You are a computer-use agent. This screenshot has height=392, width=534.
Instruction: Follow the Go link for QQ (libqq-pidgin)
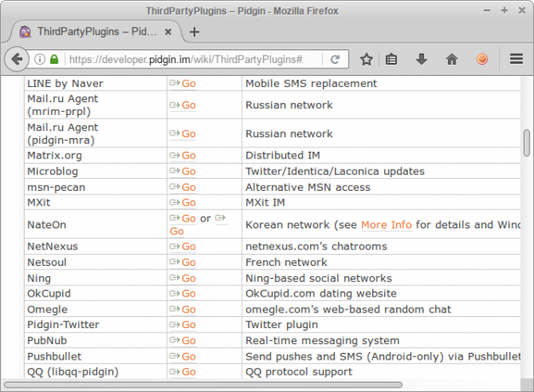pos(183,372)
